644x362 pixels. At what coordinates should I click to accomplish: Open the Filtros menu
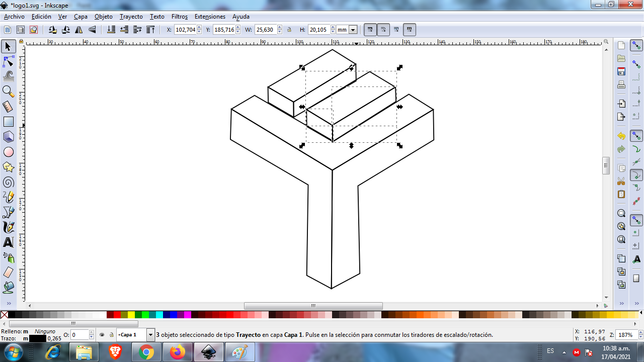pyautogui.click(x=180, y=17)
